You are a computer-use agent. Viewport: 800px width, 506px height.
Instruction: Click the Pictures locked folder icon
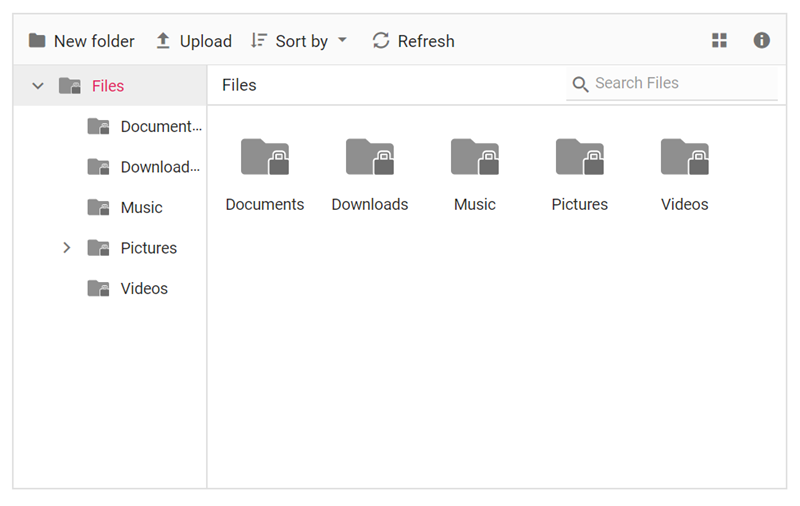[580, 157]
